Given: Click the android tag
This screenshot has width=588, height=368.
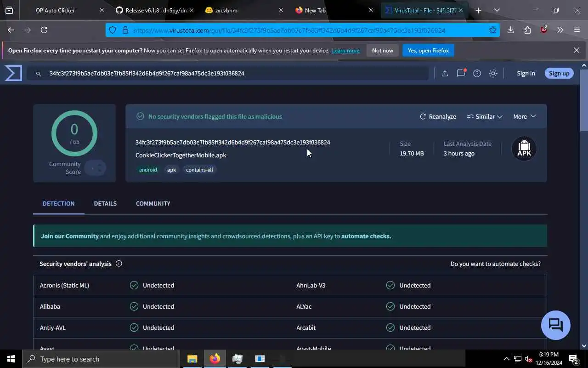Looking at the screenshot, I should coord(148,170).
